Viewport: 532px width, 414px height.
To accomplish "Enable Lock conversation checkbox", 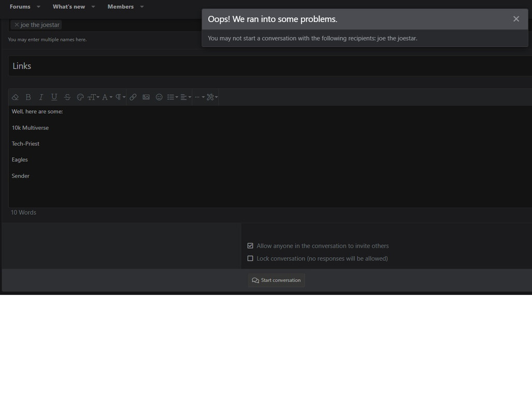I will (x=250, y=258).
